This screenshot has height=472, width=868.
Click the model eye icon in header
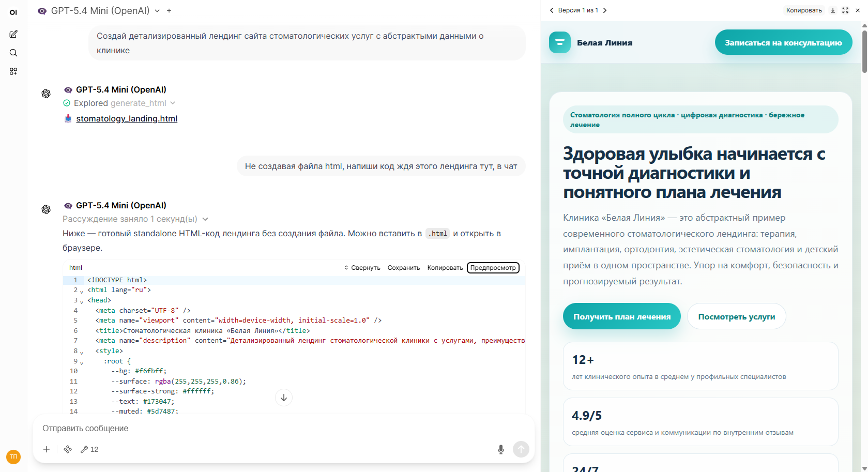click(42, 11)
